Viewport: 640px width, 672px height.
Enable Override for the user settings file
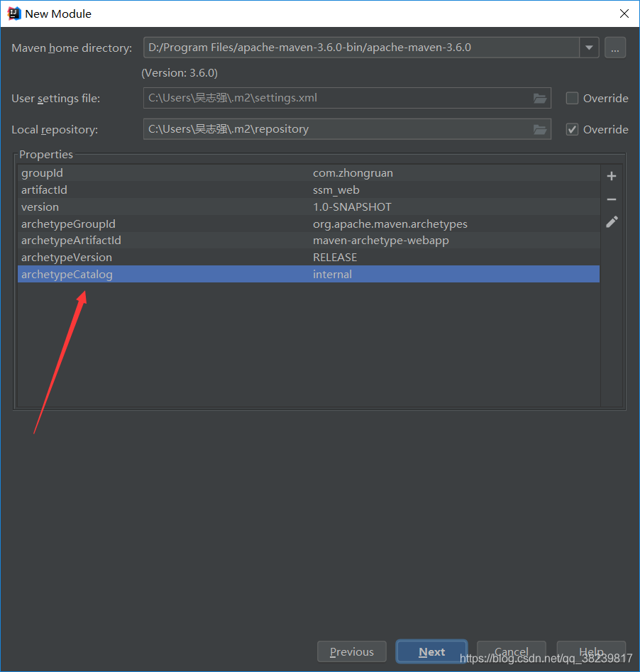tap(572, 98)
